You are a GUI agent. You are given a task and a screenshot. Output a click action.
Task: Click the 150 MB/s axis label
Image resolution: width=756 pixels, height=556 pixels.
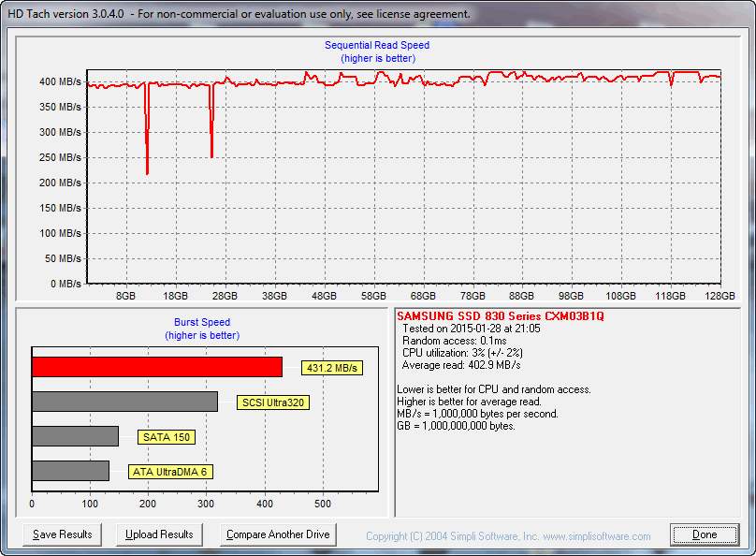click(60, 209)
